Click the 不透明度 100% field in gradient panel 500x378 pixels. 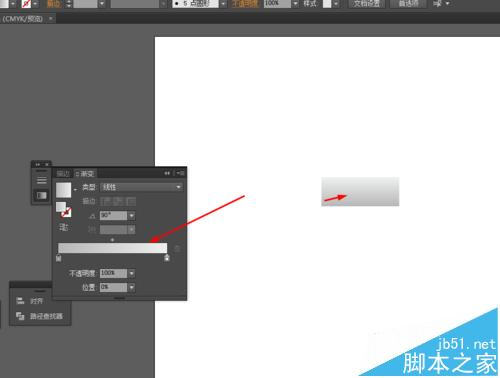pyautogui.click(x=114, y=273)
